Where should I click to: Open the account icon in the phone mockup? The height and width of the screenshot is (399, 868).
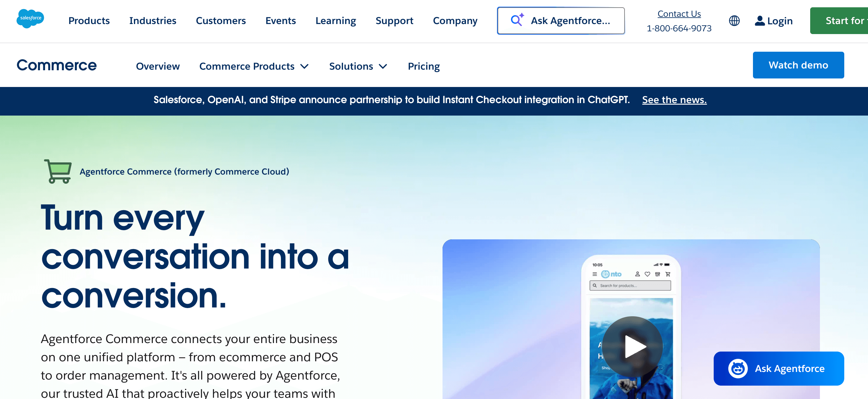637,274
